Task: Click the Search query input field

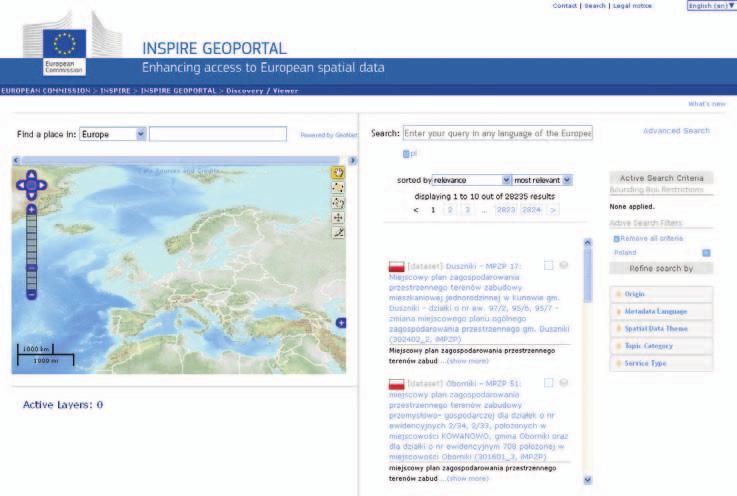Action: [x=498, y=133]
